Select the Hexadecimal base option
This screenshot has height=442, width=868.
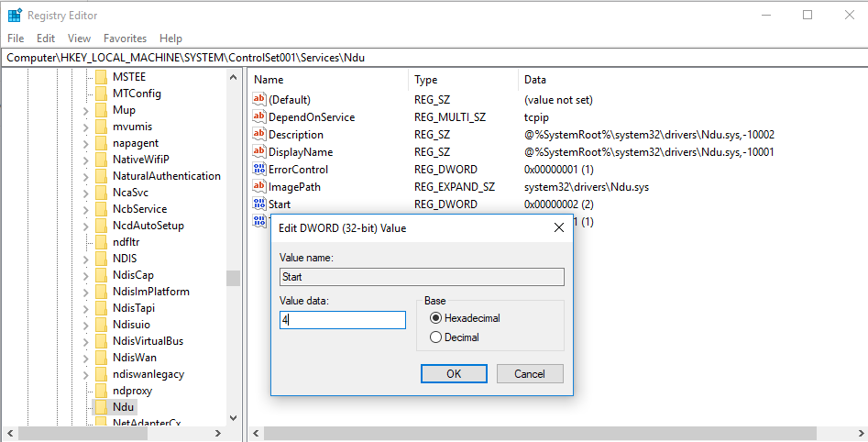click(x=435, y=318)
